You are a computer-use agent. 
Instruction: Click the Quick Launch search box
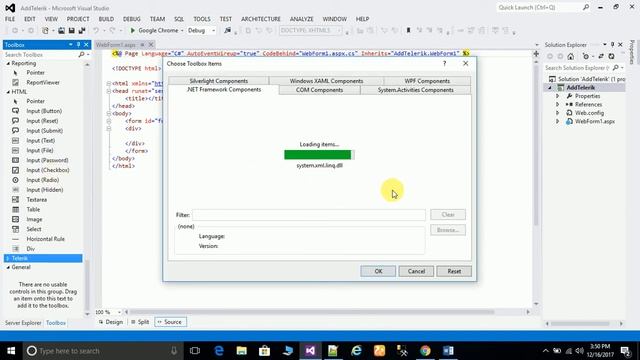pyautogui.click(x=539, y=7)
